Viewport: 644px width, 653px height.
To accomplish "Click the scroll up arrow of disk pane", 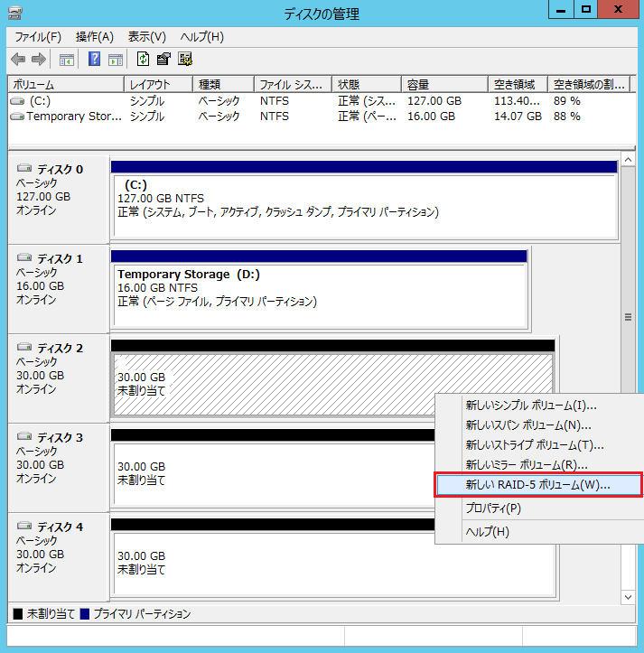I will [x=628, y=160].
